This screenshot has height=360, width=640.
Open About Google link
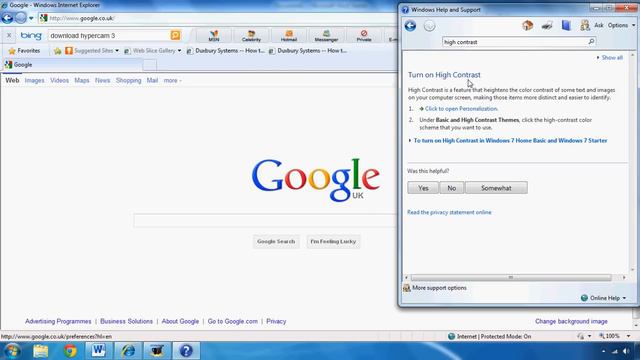point(180,321)
